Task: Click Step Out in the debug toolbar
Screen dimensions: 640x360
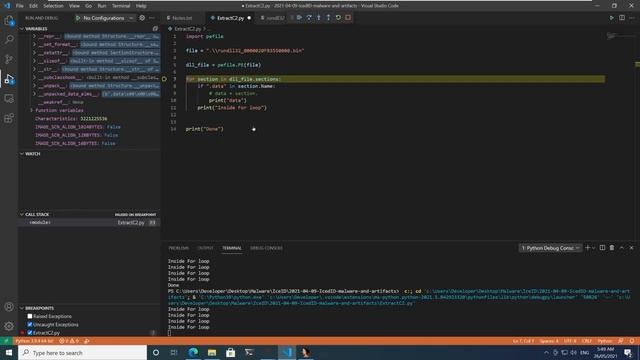Action: click(329, 18)
